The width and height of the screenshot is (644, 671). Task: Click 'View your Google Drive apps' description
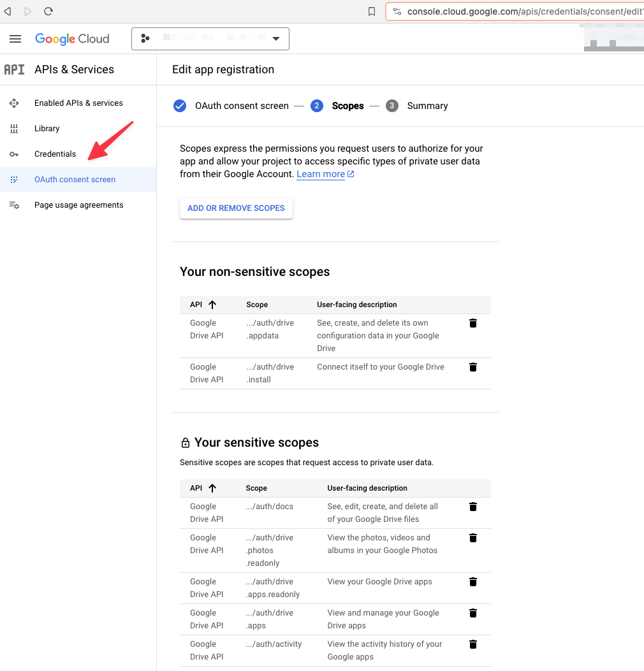click(x=380, y=582)
